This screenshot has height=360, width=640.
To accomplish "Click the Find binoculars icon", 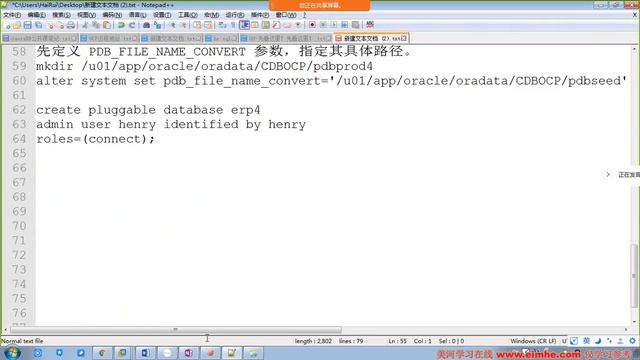I will click(147, 25).
